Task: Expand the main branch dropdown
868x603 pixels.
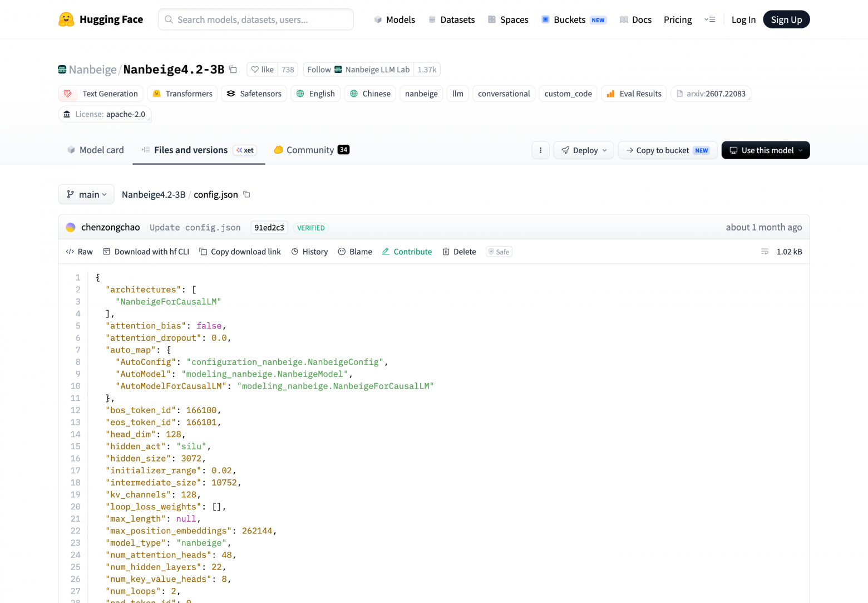Action: (x=86, y=194)
